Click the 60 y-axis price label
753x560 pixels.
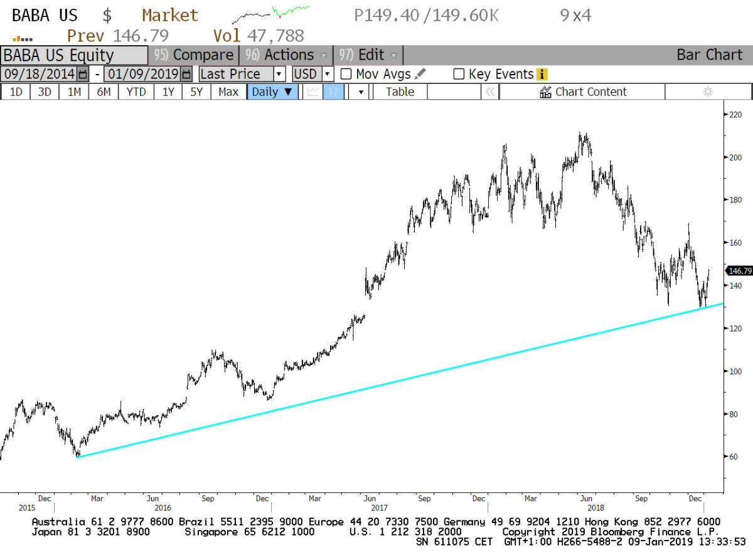pyautogui.click(x=732, y=457)
